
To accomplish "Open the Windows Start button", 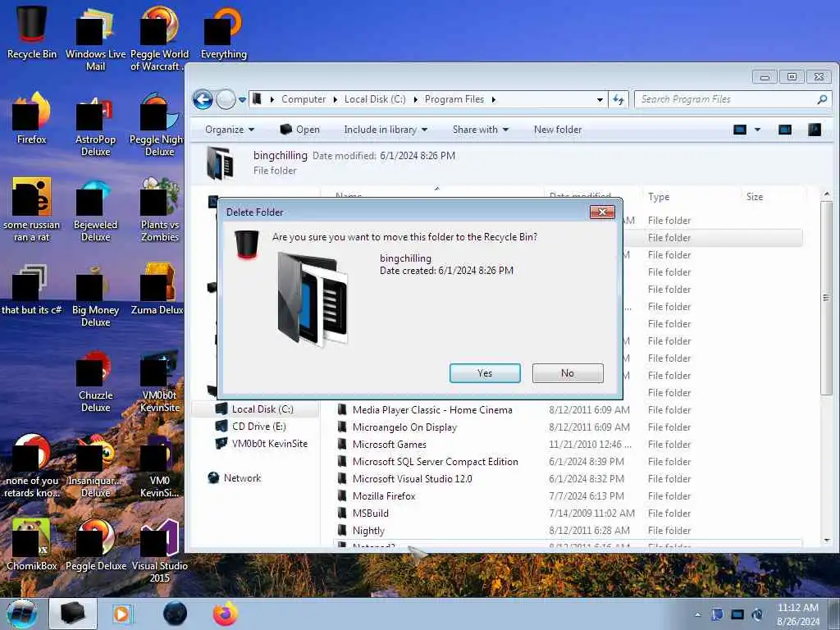I will coord(22,614).
